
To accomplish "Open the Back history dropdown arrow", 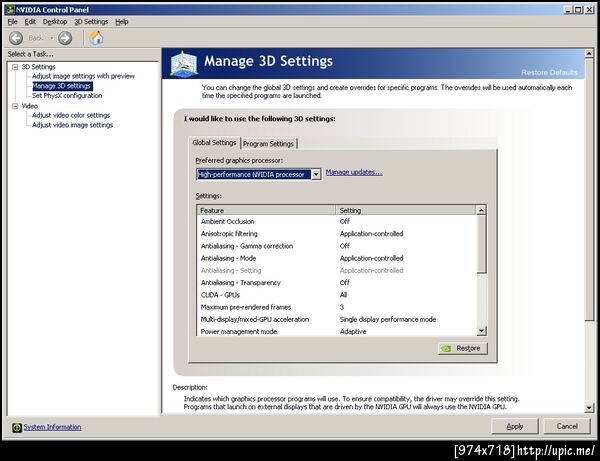I will pos(52,38).
